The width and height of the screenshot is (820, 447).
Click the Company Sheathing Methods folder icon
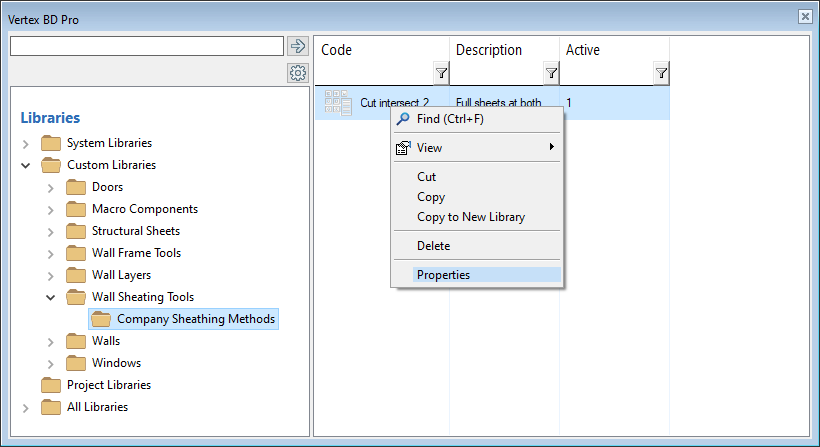click(101, 319)
